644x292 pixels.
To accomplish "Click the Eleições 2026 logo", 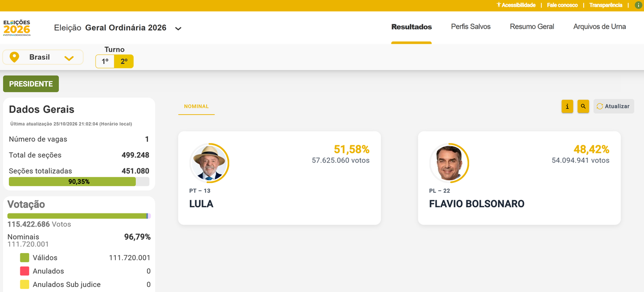I will [x=17, y=28].
